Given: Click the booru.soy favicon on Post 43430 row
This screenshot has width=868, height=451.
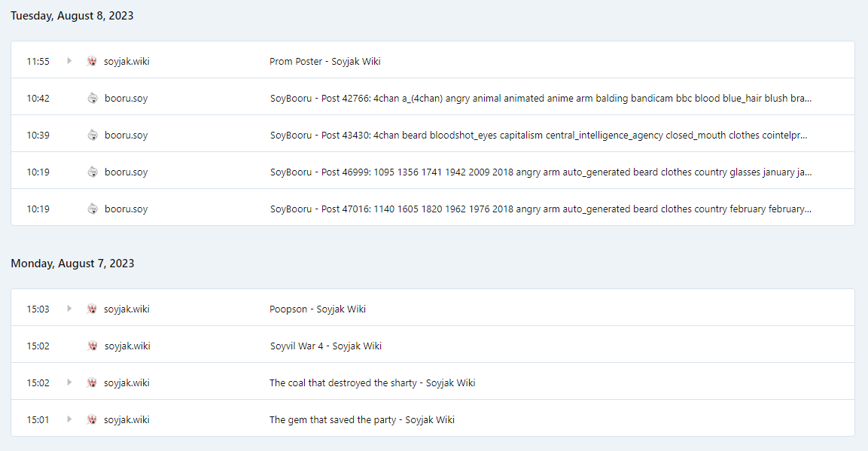Looking at the screenshot, I should click(93, 135).
